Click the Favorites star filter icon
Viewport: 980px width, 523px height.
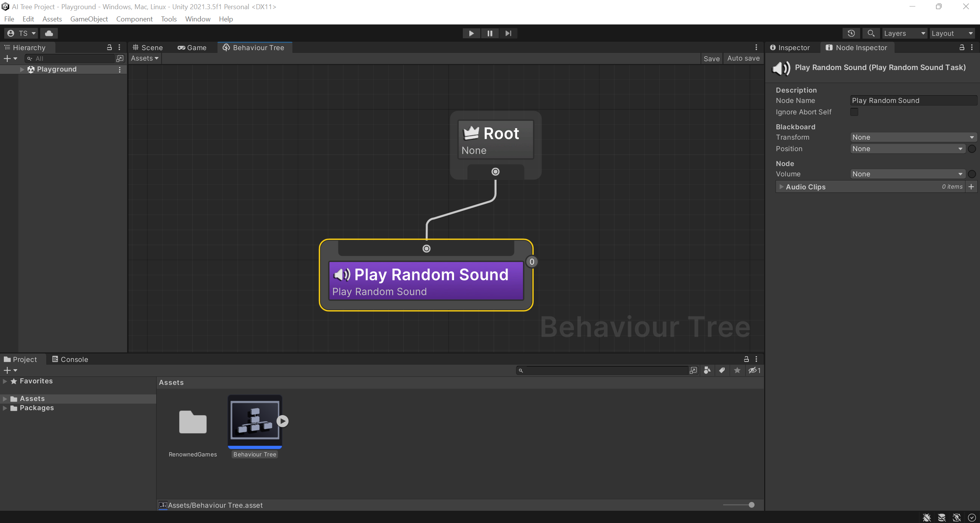click(x=737, y=370)
